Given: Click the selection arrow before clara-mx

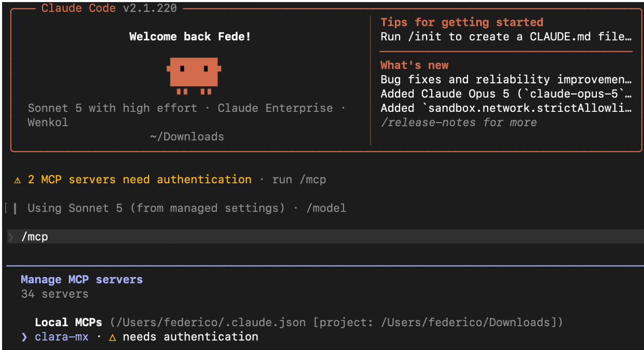Looking at the screenshot, I should [24, 337].
